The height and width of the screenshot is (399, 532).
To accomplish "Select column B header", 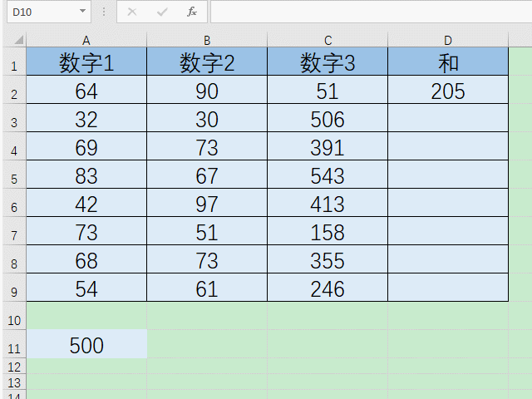I will point(207,40).
